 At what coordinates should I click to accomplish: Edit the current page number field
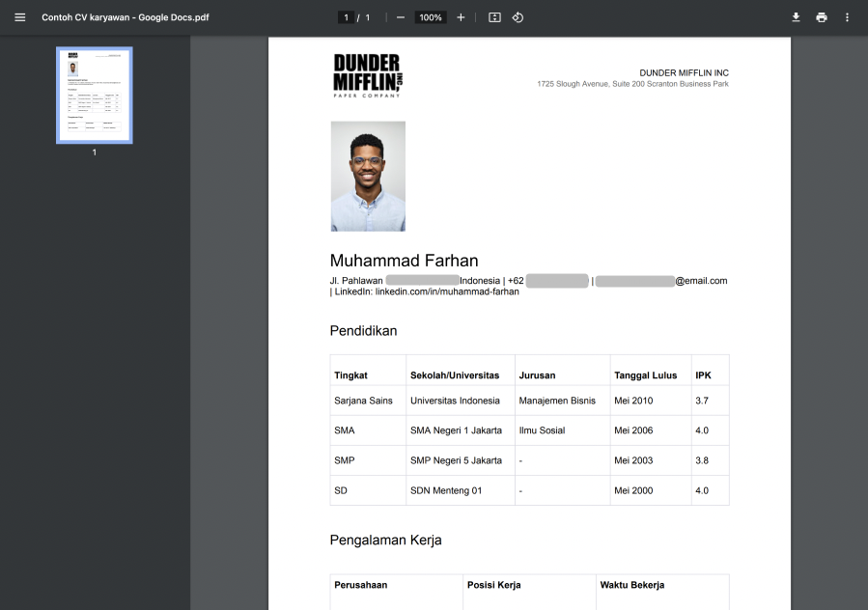pyautogui.click(x=346, y=17)
